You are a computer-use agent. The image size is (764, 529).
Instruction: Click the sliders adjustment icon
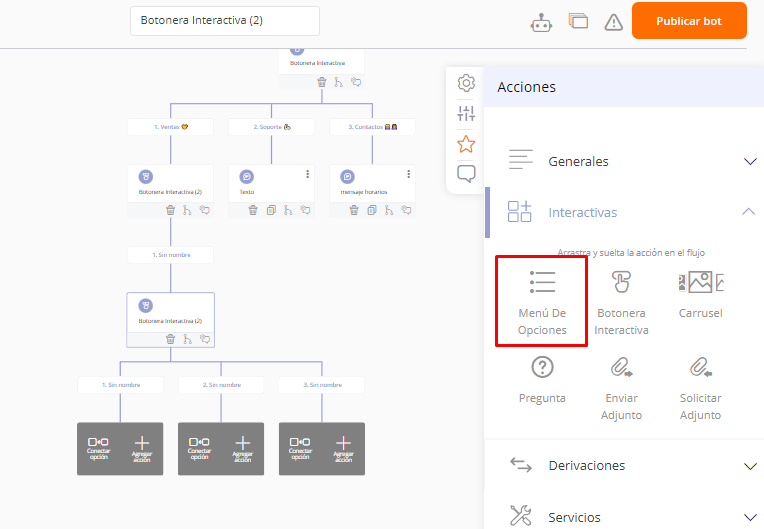466,113
